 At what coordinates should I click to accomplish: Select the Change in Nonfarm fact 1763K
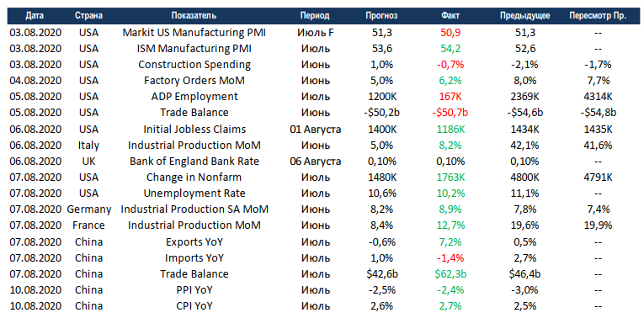[450, 178]
